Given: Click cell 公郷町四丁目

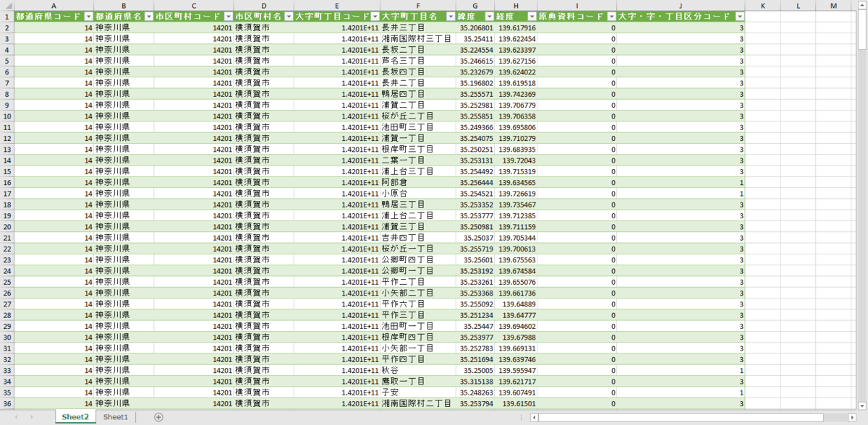Looking at the screenshot, I should [417, 259].
